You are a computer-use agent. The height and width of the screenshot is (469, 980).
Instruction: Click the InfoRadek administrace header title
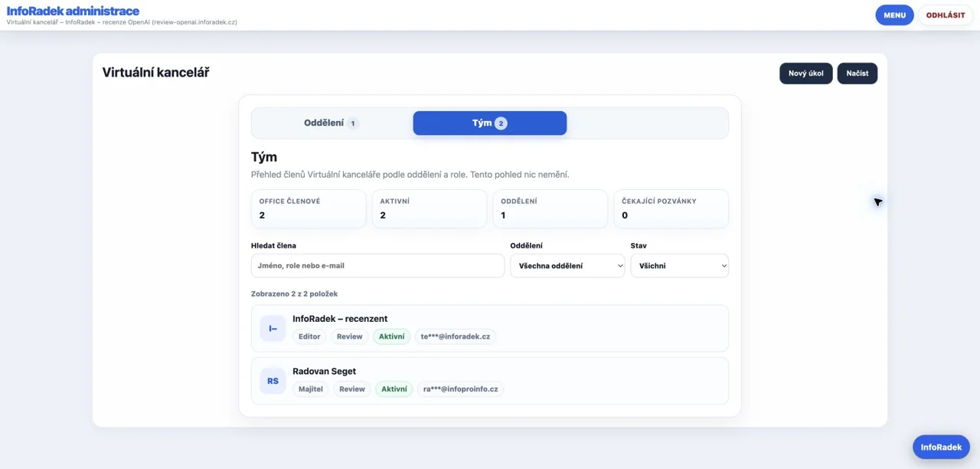(x=73, y=11)
